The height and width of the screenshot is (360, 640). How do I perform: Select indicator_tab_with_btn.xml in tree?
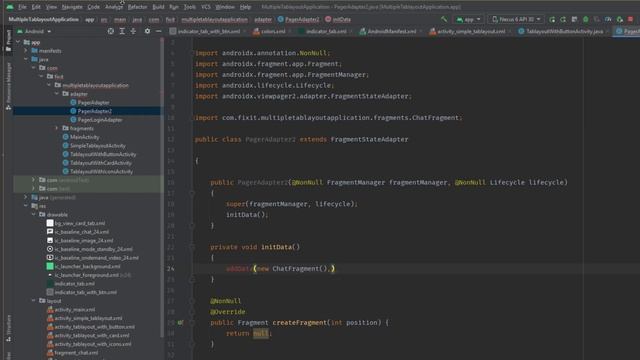tap(85, 292)
